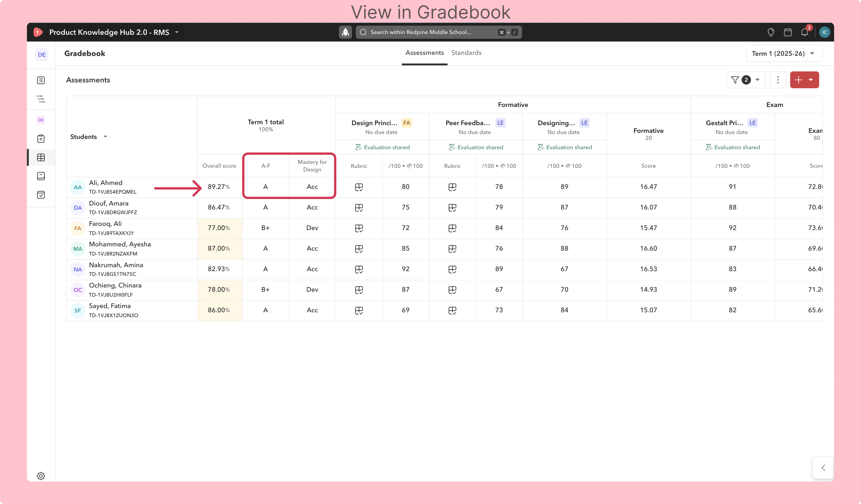Click the lightbulb tips icon
Image resolution: width=861 pixels, height=504 pixels.
(771, 32)
